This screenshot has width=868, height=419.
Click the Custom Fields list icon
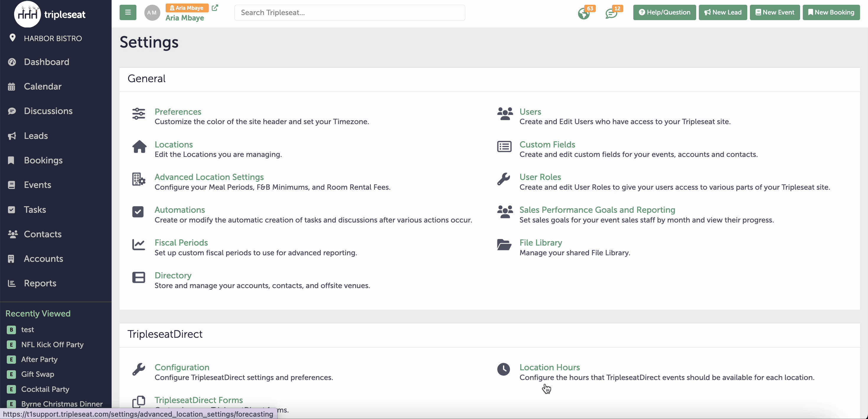[504, 147]
